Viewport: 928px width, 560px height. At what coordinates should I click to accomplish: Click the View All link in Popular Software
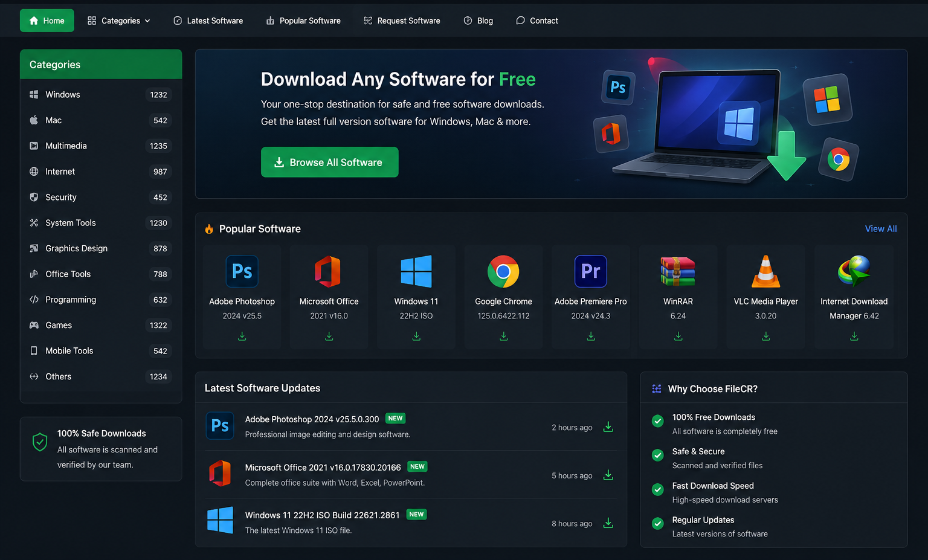pyautogui.click(x=880, y=229)
